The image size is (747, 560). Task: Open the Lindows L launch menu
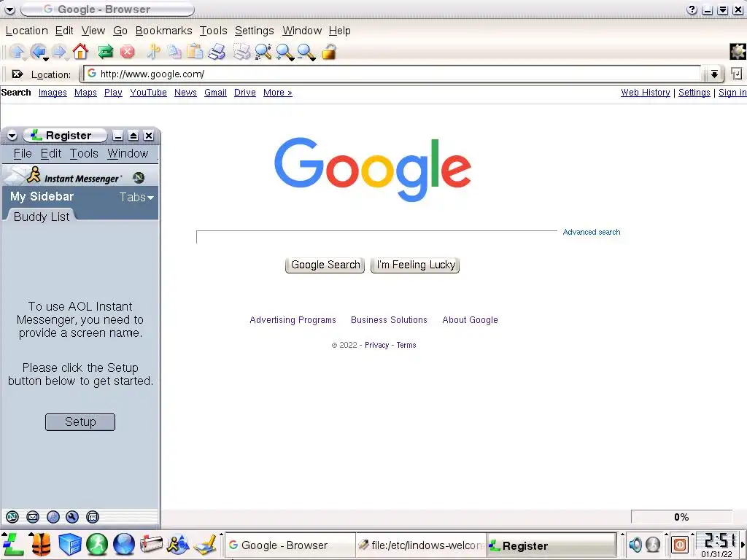13,544
